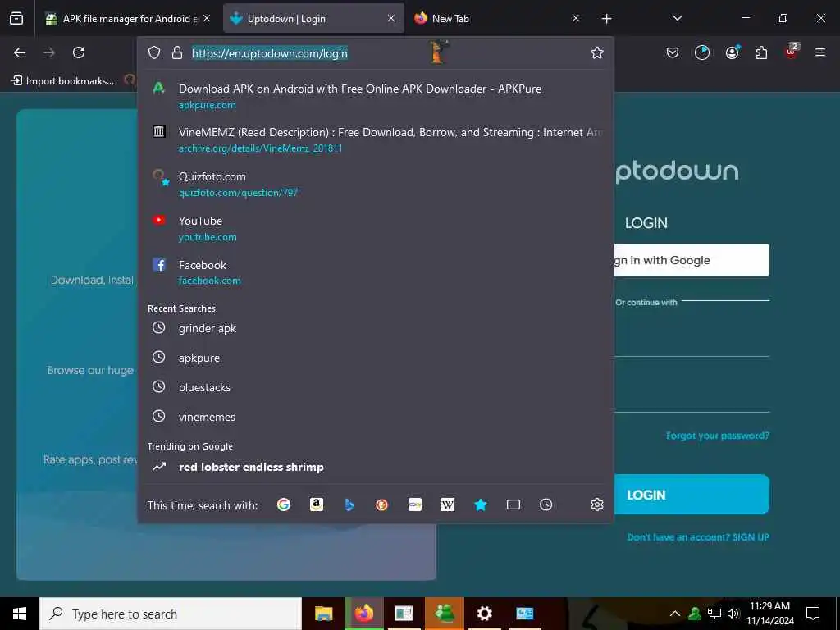
Task: Open the VineMEMZ archive.org suggestion
Action: pyautogui.click(x=376, y=139)
